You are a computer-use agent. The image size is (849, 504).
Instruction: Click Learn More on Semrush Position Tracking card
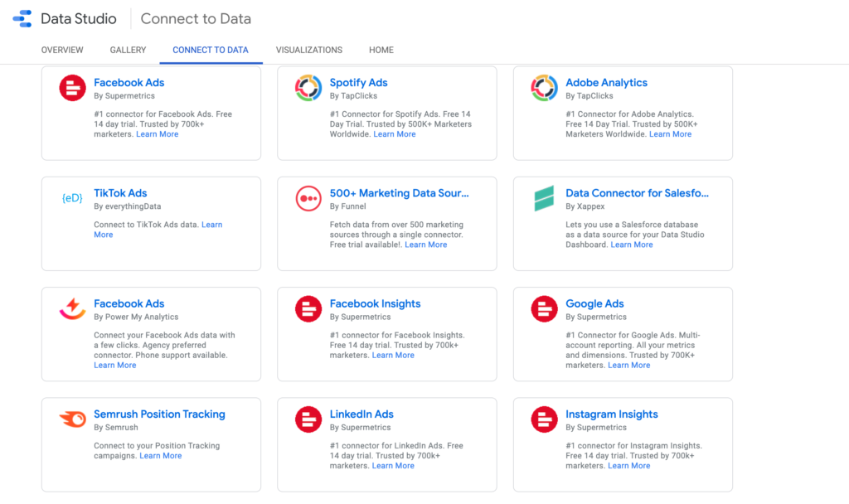point(161,455)
